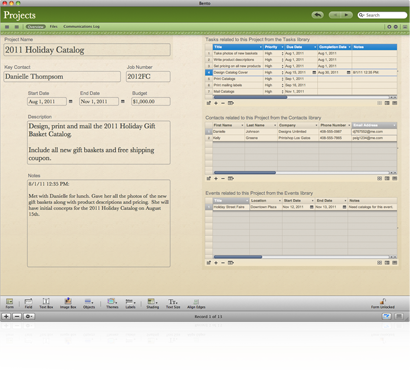
Task: Click the add form icon in the navigation bar
Action: [x=389, y=27]
